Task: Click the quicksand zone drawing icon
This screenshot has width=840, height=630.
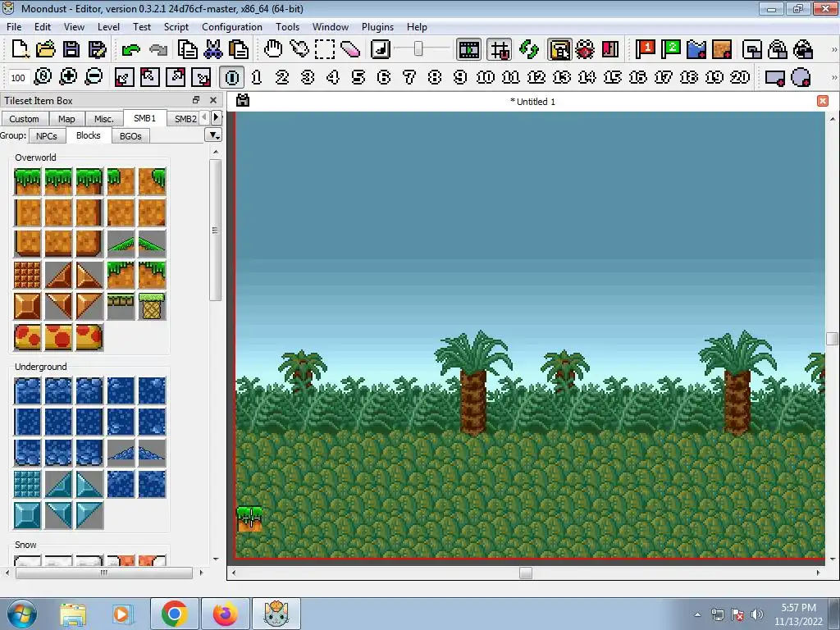Action: [722, 49]
